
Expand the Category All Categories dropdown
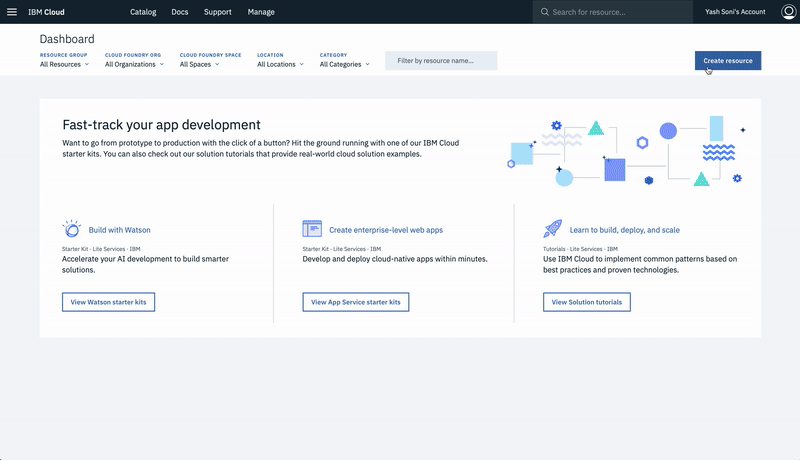pyautogui.click(x=344, y=64)
